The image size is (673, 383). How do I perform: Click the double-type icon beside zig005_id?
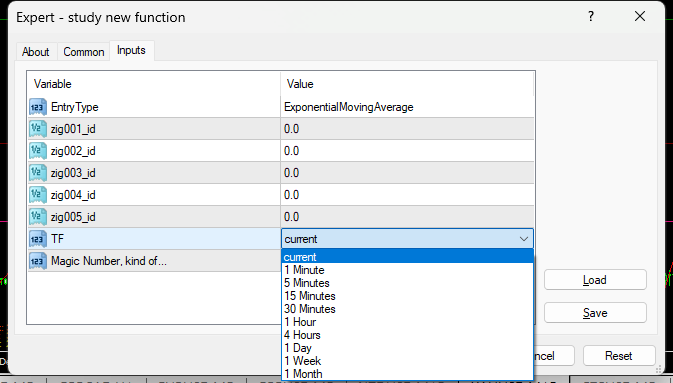coord(38,217)
